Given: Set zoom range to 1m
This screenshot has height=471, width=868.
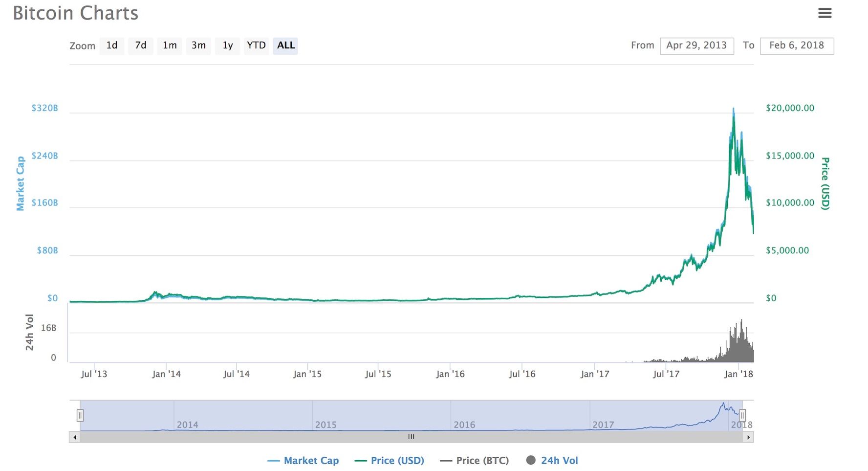Looking at the screenshot, I should pyautogui.click(x=170, y=45).
